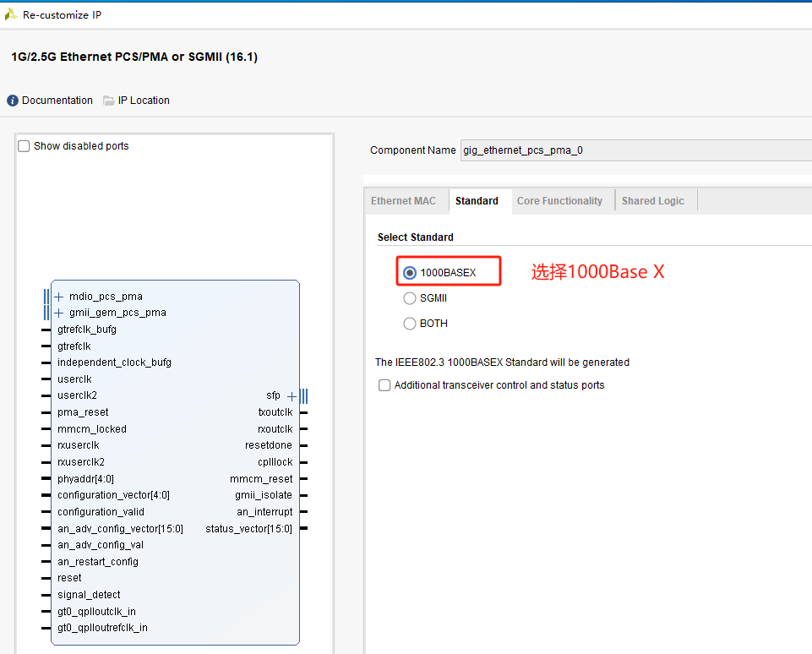Enable Additional transceiver control and status ports
The height and width of the screenshot is (654, 812).
coord(384,385)
